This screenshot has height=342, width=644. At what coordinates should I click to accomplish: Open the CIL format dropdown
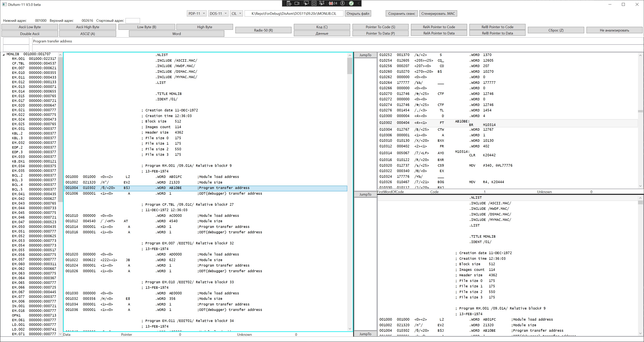(x=236, y=14)
